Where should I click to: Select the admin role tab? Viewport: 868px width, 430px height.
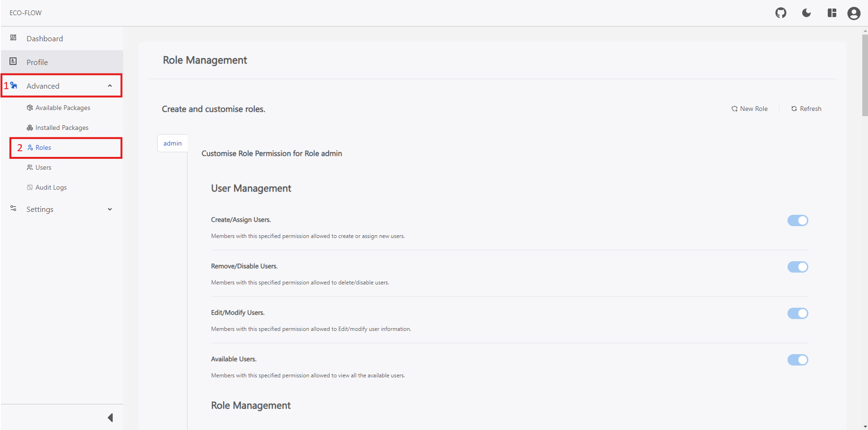click(x=172, y=143)
